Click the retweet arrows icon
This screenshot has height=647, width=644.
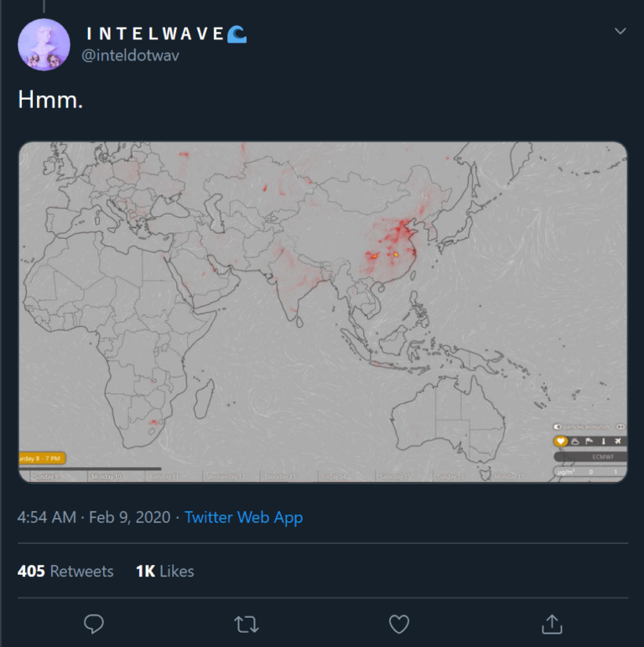pos(247,624)
